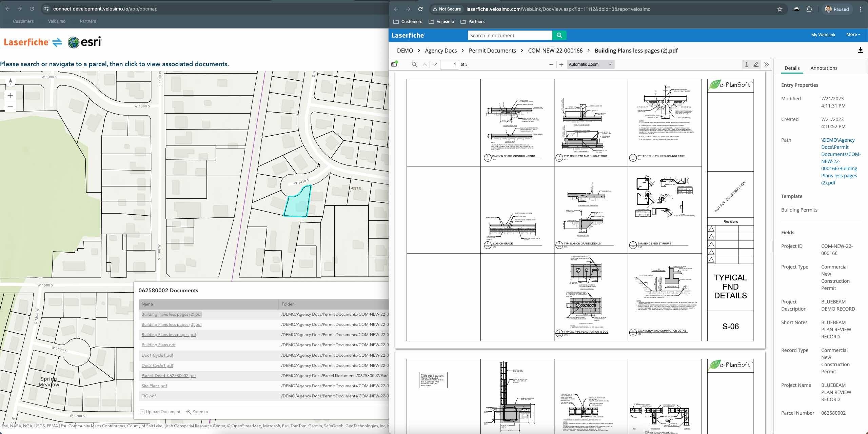The image size is (868, 434).
Task: Activate the draw annotation pen tool
Action: pos(755,64)
